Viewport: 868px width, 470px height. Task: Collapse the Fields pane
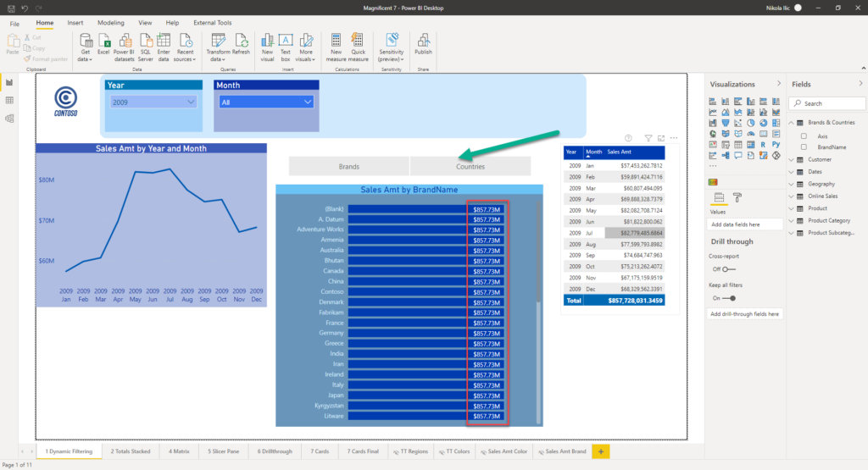pyautogui.click(x=861, y=84)
